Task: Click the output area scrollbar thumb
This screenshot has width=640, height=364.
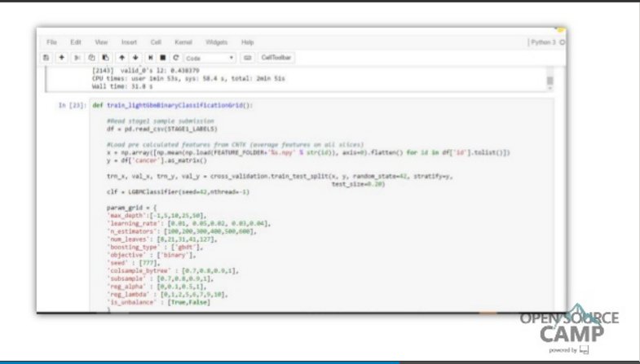Action: [x=550, y=81]
